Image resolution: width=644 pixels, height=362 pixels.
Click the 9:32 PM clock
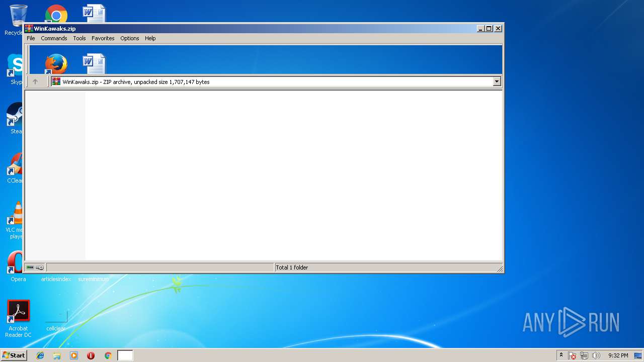pyautogui.click(x=618, y=355)
